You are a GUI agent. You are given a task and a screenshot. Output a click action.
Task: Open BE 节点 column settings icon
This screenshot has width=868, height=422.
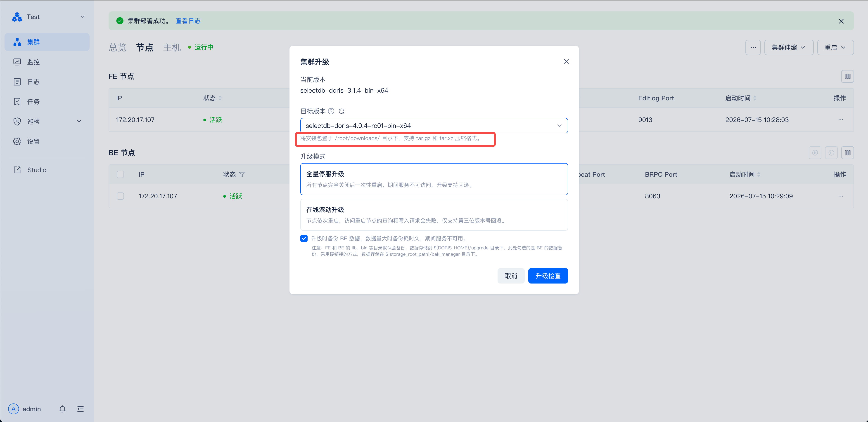(847, 153)
